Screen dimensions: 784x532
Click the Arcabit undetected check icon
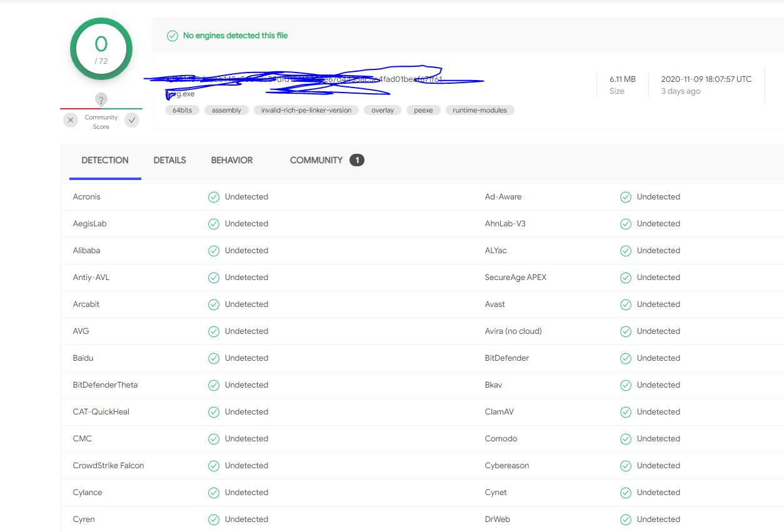pyautogui.click(x=214, y=304)
